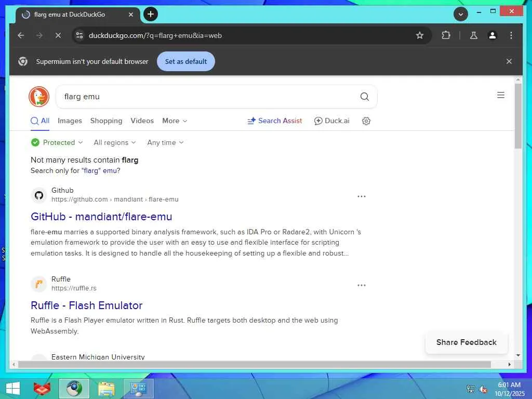The image size is (532, 399).
Task: Click the network tray icon
Action: 470,389
